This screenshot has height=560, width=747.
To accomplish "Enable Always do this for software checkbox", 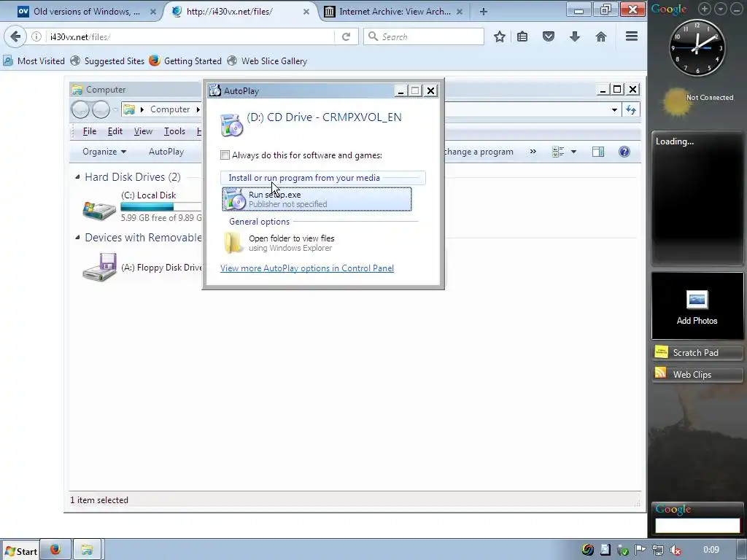I will pos(225,155).
